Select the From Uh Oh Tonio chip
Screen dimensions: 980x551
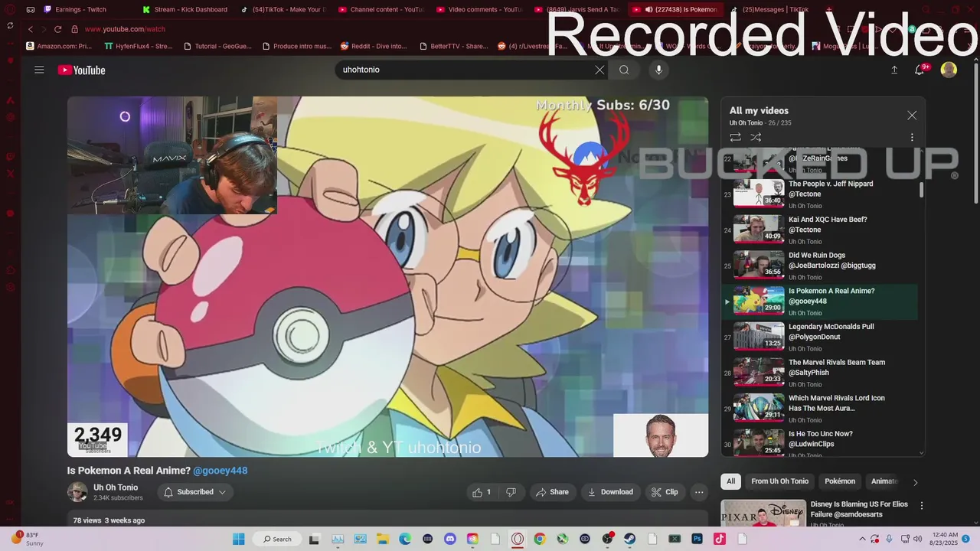click(779, 481)
